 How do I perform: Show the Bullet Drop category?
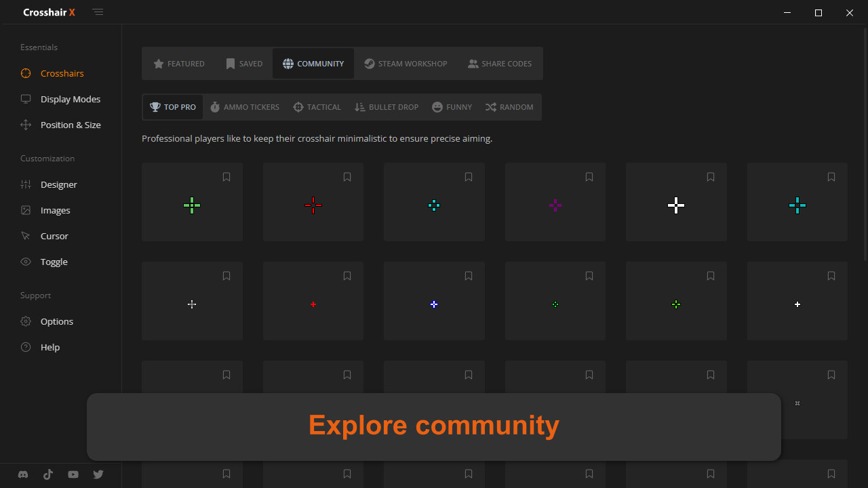387,107
